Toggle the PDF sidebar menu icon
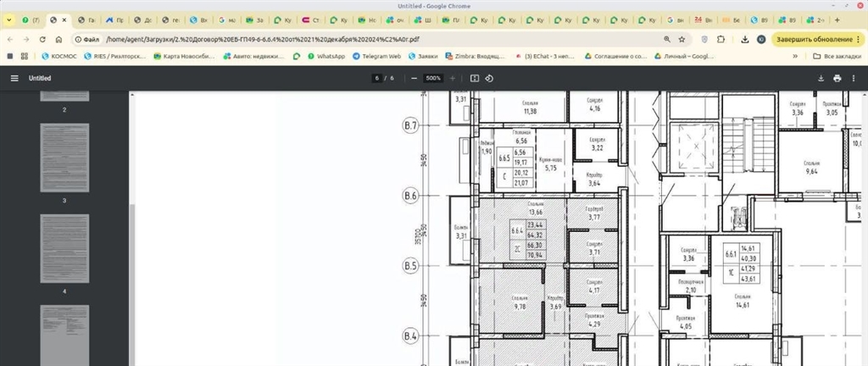 14,79
